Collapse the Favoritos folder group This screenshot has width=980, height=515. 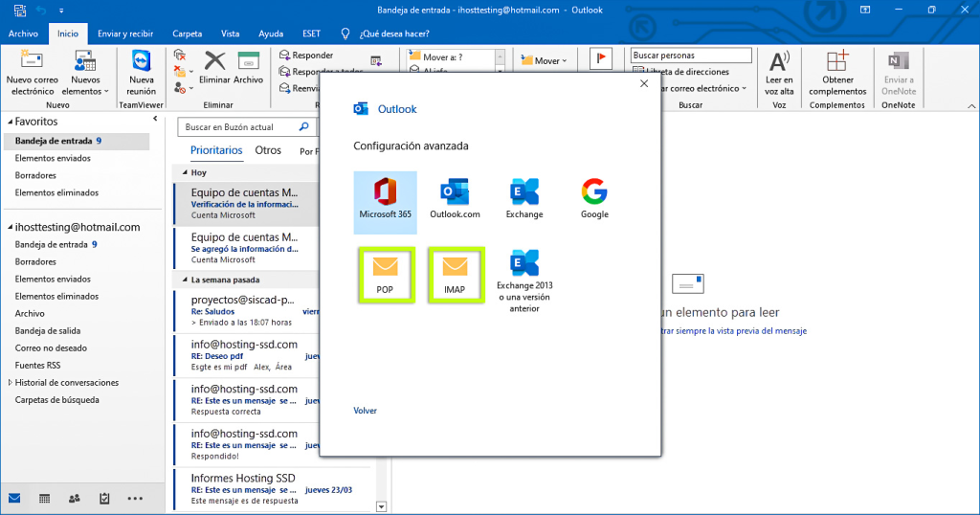click(x=10, y=123)
